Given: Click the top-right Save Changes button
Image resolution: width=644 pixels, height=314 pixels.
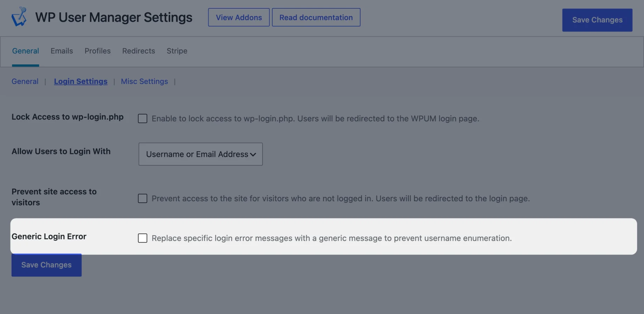Looking at the screenshot, I should coord(597,20).
